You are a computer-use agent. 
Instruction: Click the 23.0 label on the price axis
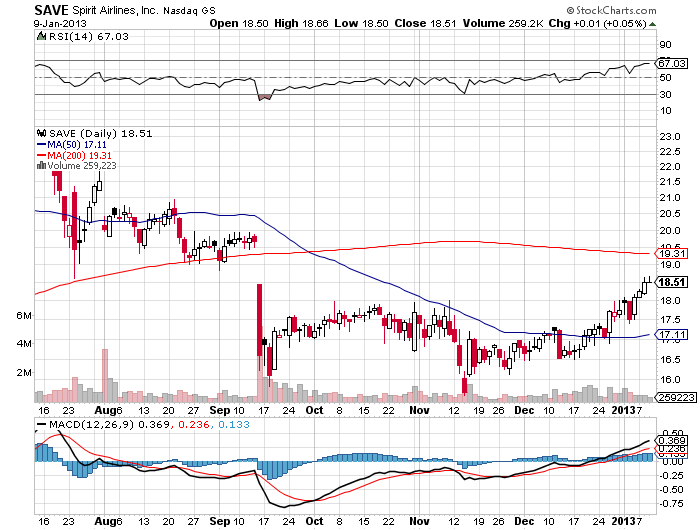pos(670,137)
